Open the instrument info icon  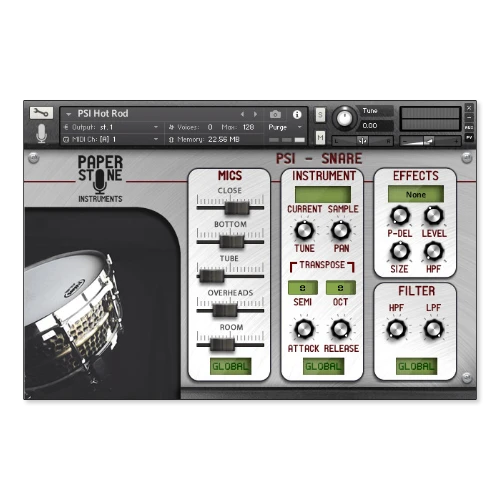click(297, 114)
